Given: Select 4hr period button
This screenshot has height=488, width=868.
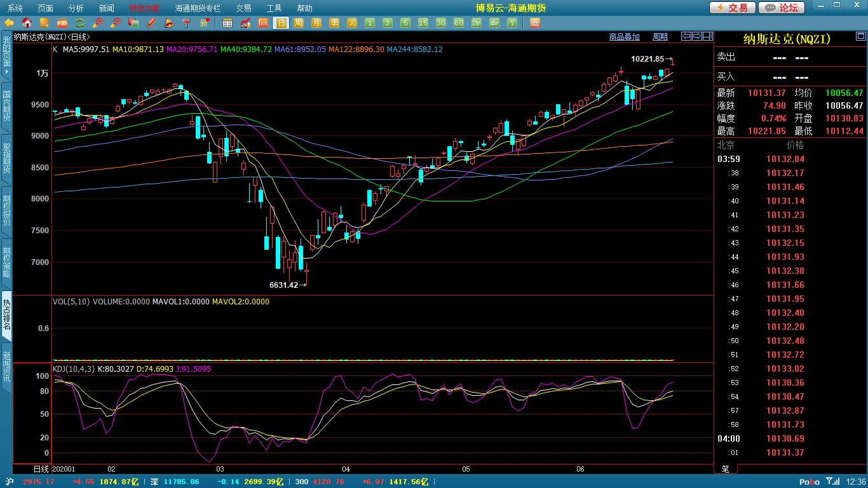Looking at the screenshot, I should click(x=494, y=23).
